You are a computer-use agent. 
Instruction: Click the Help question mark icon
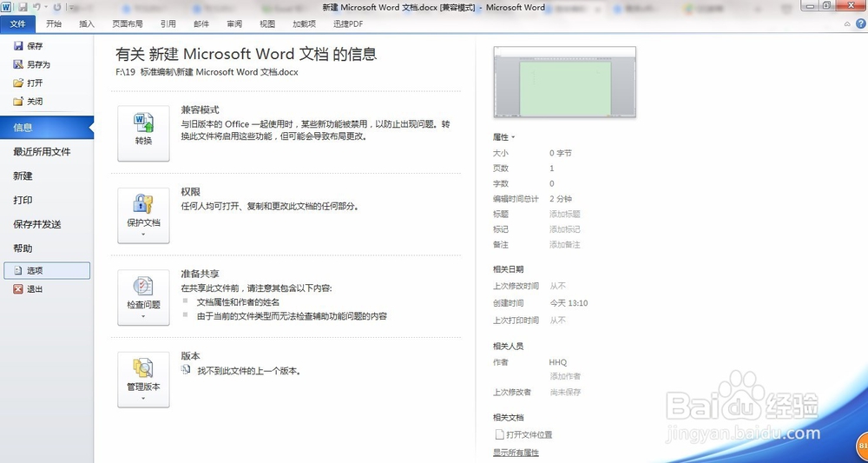pos(861,23)
